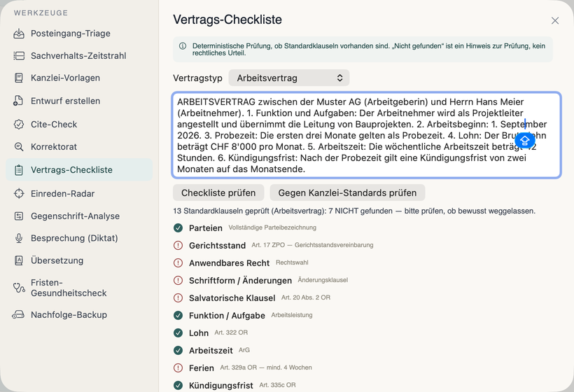Click the Entwurf erstellen document icon
The width and height of the screenshot is (574, 392).
click(x=18, y=101)
